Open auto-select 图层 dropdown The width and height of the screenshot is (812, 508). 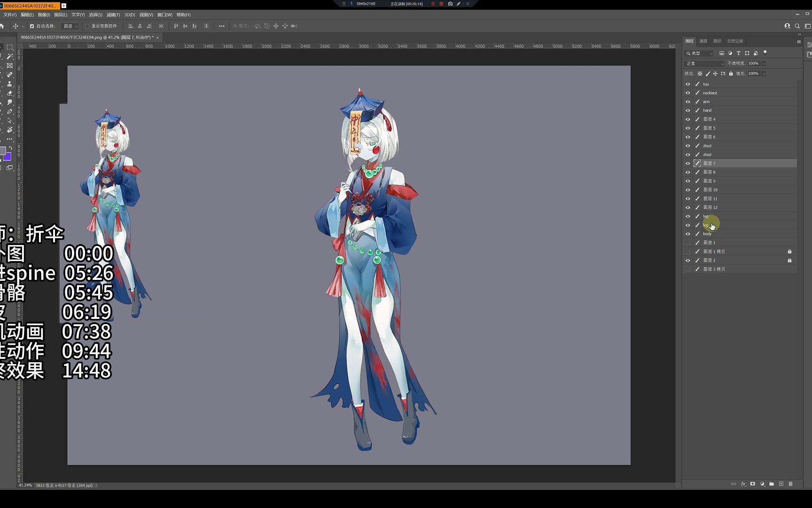70,26
